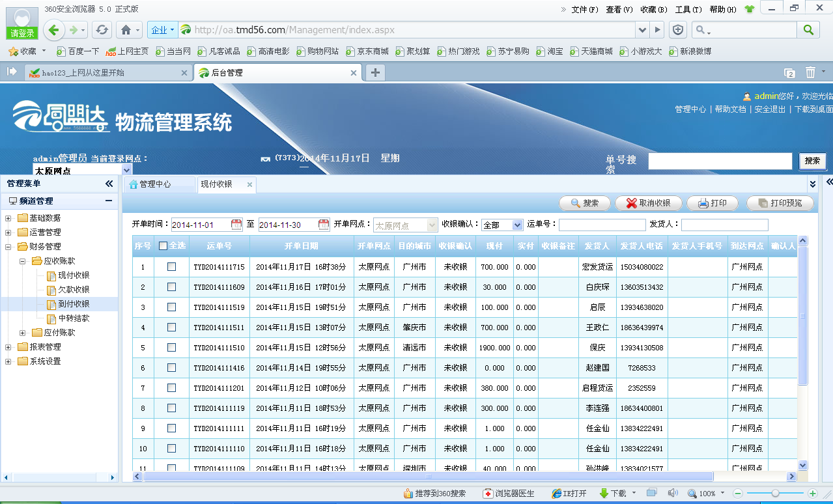Expand the 基础数据 tree node
The height and width of the screenshot is (504, 833).
pyautogui.click(x=8, y=218)
